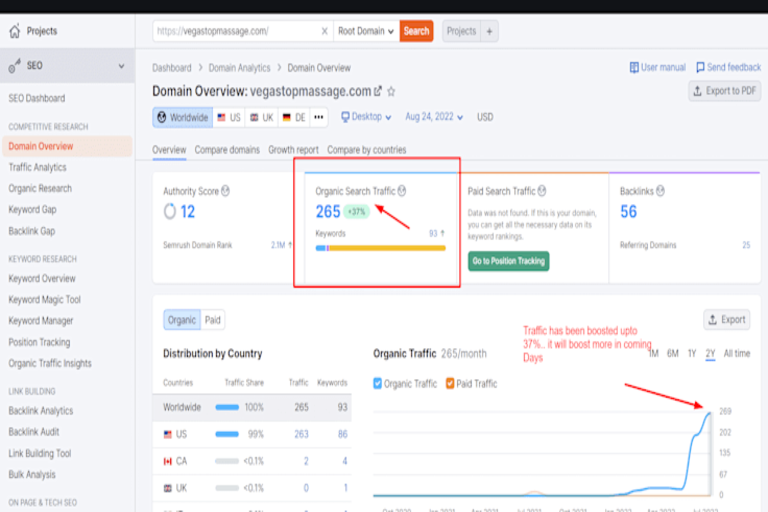The image size is (768, 512).
Task: Open the Root Domain dropdown
Action: [x=366, y=31]
